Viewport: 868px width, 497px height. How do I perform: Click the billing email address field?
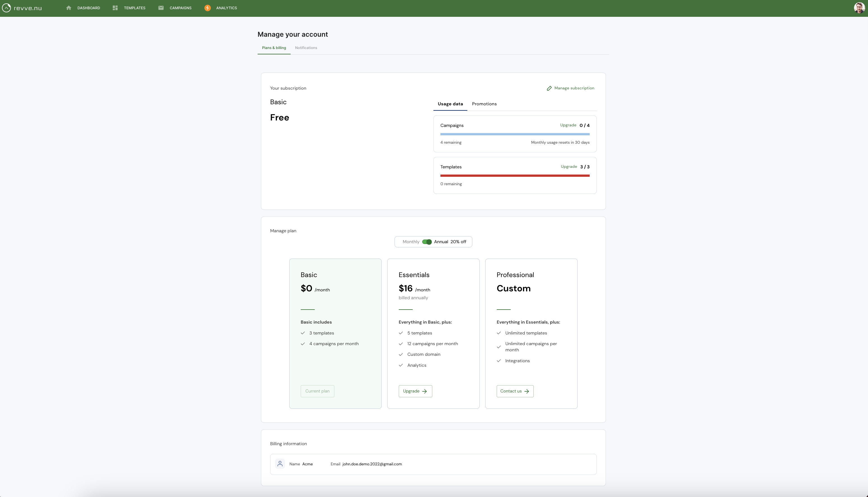click(372, 464)
